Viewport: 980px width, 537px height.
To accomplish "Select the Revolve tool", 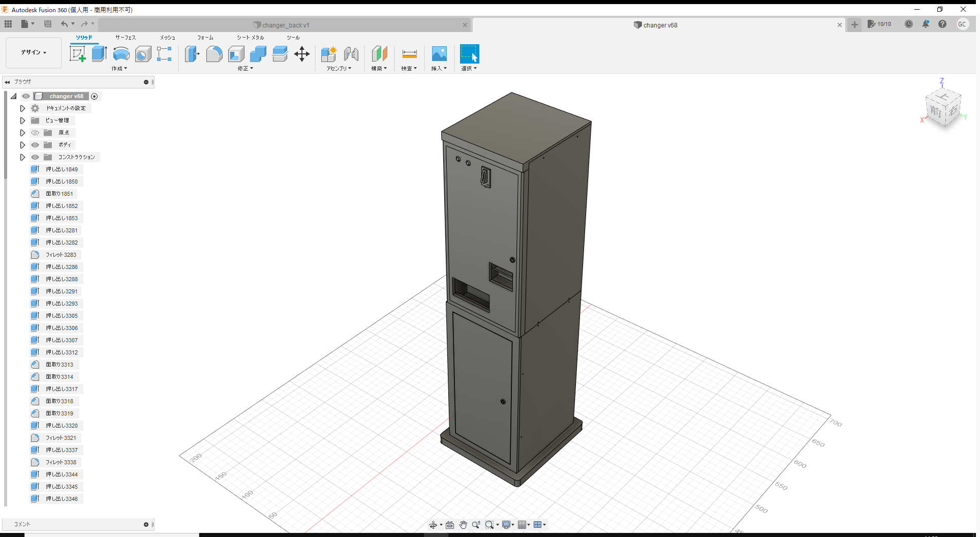I will pos(121,53).
